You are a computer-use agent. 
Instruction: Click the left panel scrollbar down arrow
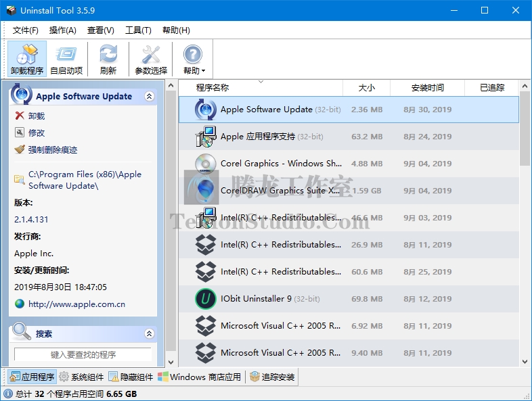pos(171,362)
